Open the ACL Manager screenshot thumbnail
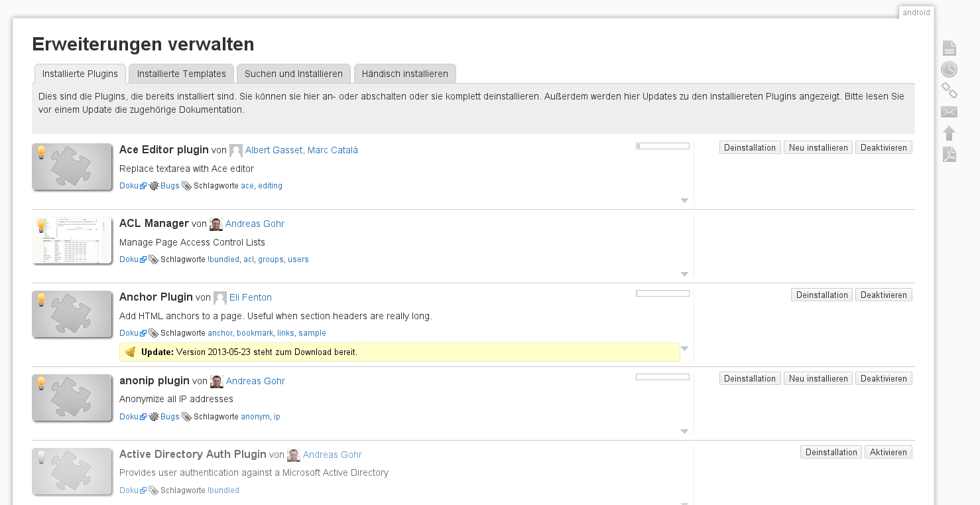Screen dimensions: 980x505 [x=72, y=240]
